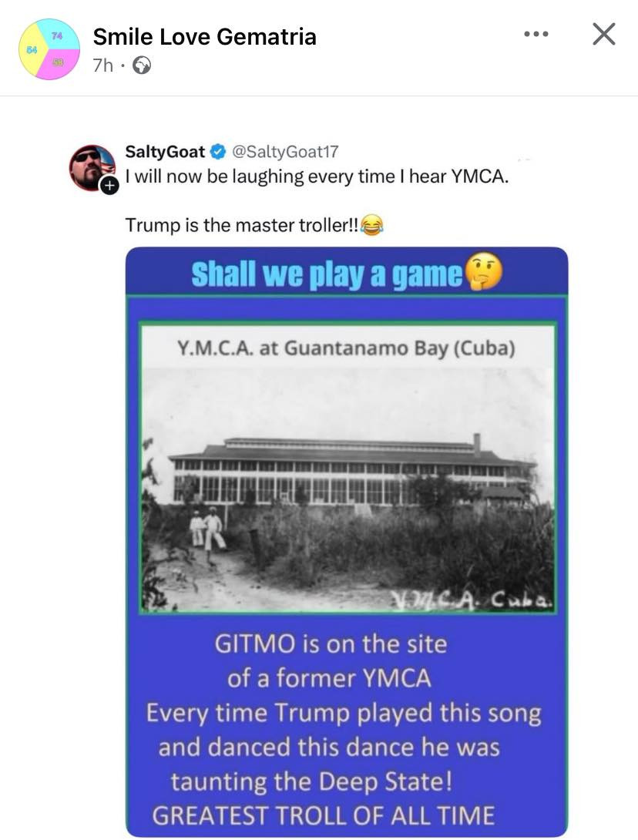The height and width of the screenshot is (840, 638).
Task: Click the 'Shall we play a game' heading
Action: point(327,274)
